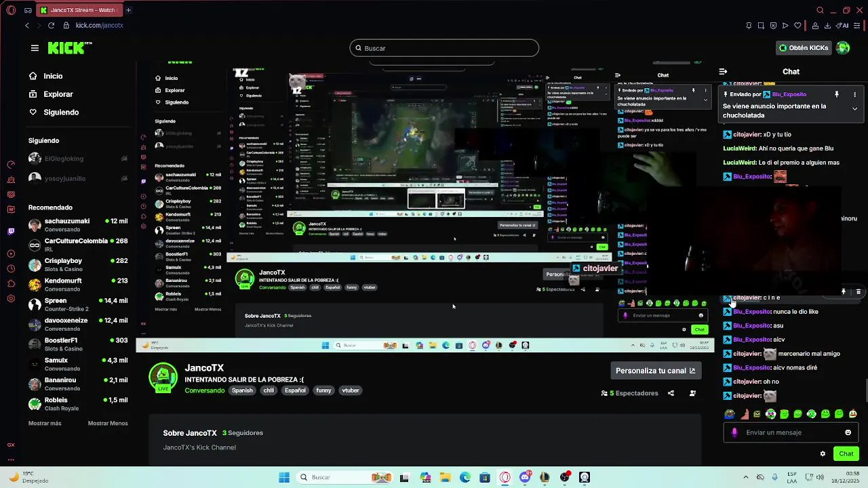Viewport: 868px width, 488px height.
Task: Open Opera AI assistant in toolbar
Action: (x=843, y=25)
